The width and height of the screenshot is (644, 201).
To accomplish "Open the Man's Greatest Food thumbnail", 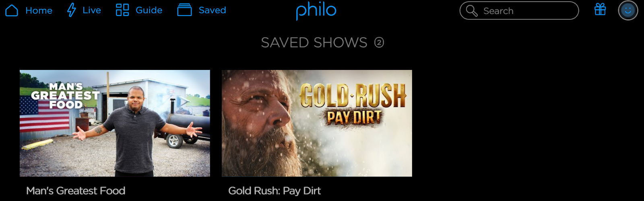I will coord(115,123).
